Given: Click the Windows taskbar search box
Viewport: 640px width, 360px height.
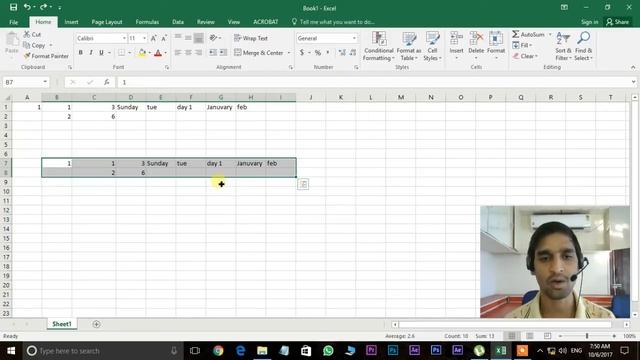Looking at the screenshot, I should [102, 351].
